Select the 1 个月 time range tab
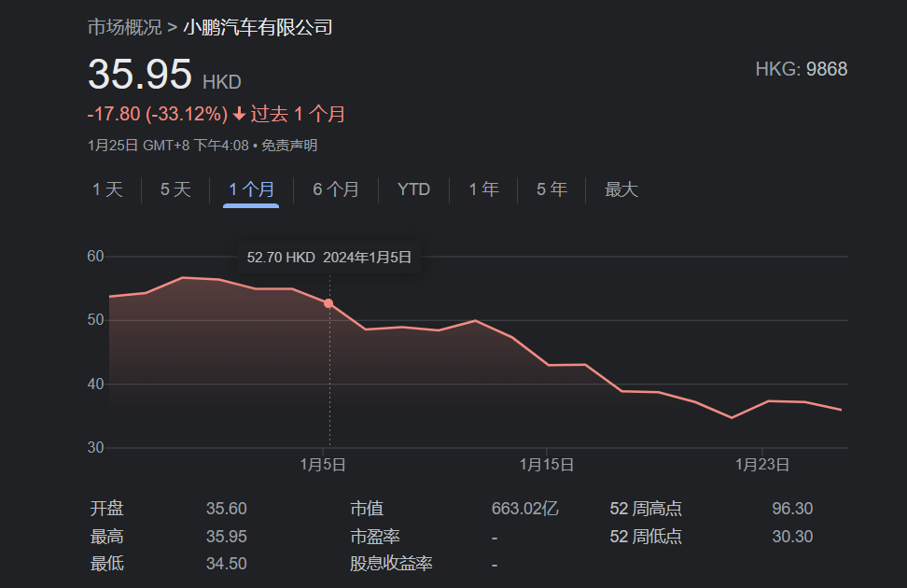The width and height of the screenshot is (907, 588). click(251, 189)
